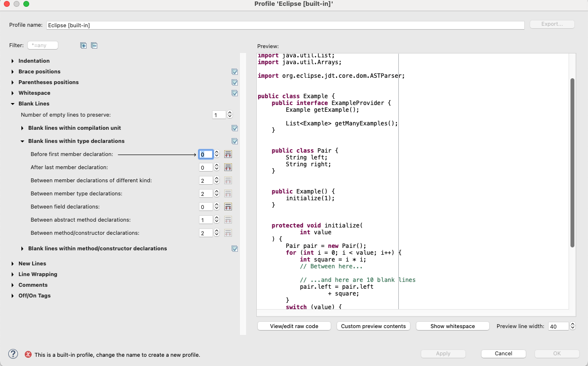Toggle preview filter for Between field declarations
This screenshot has height=366, width=588.
click(x=228, y=207)
